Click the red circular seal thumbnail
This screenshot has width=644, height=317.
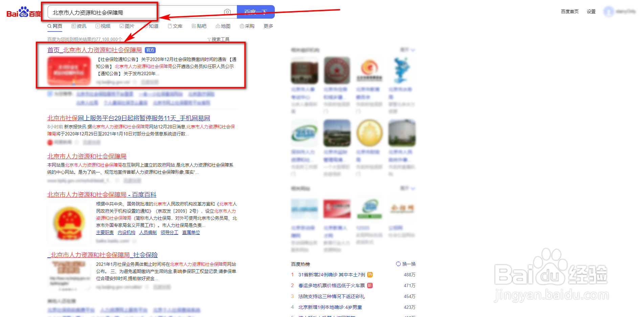click(337, 70)
